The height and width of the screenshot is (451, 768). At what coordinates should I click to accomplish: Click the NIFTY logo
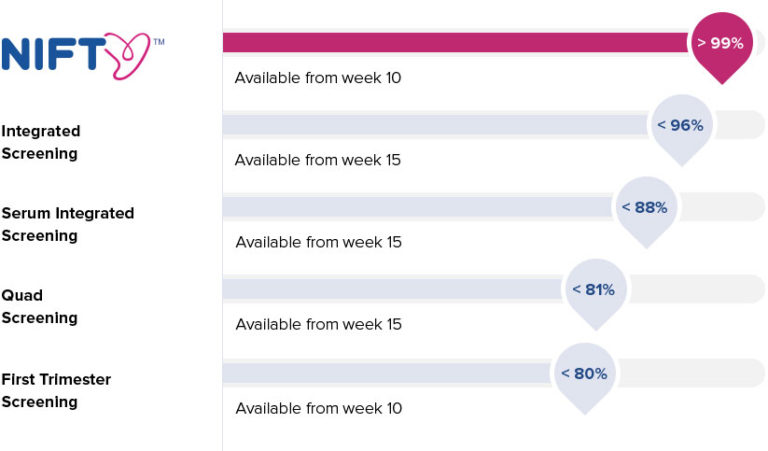82,55
